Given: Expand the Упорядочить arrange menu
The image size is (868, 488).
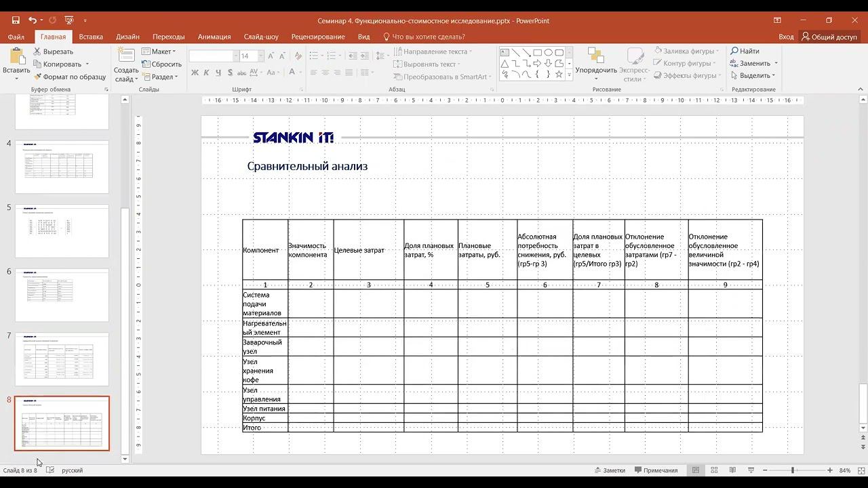Looking at the screenshot, I should [x=596, y=65].
